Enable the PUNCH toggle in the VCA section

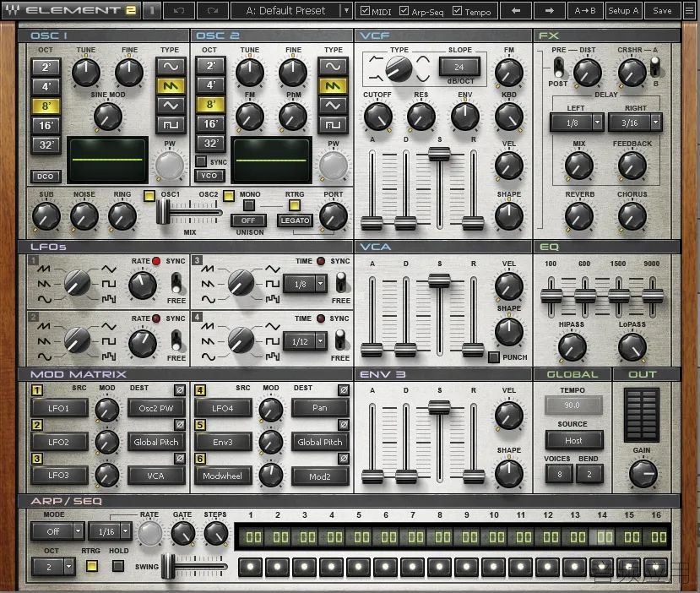point(493,357)
